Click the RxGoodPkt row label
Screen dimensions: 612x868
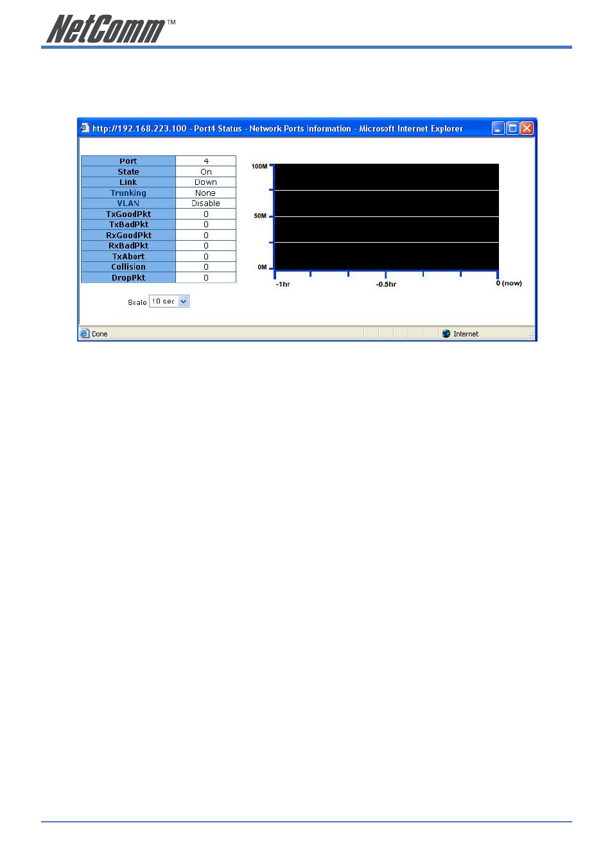pyautogui.click(x=128, y=235)
